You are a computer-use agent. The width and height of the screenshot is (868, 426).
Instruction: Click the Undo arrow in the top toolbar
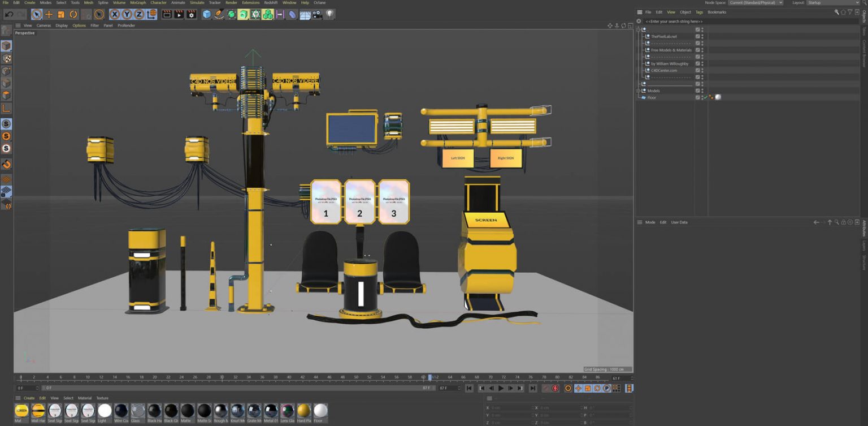[9, 14]
